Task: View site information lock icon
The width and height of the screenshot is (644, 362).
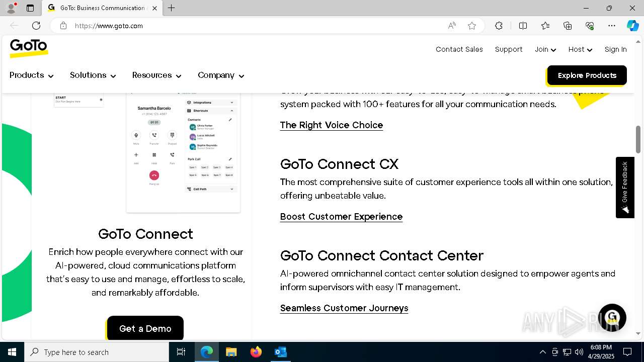Action: pos(63,26)
